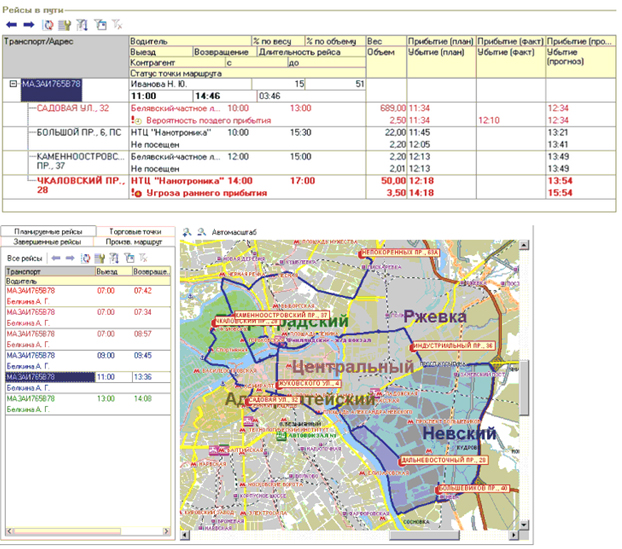Viewport: 622px width, 549px height.
Task: Refresh the completed trips list in the lower panel
Action: (x=85, y=258)
